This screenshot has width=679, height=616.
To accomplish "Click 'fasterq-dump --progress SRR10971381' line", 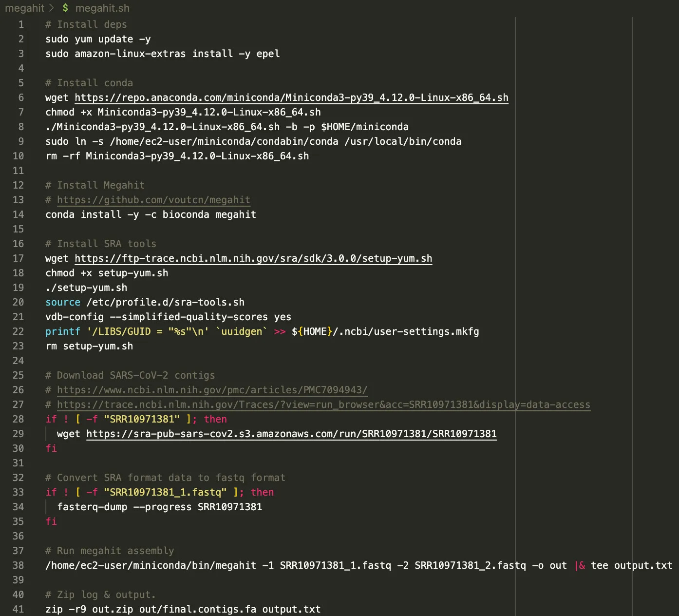I will point(160,507).
